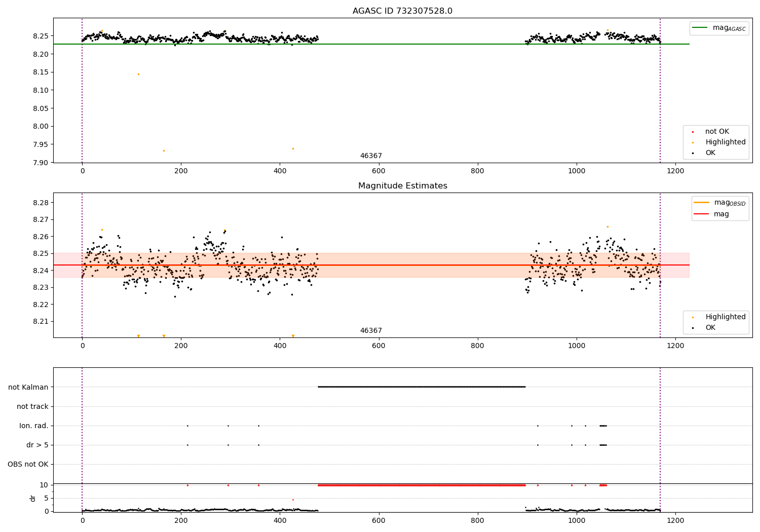
Task: Click the 'not track' row label
Action: (x=32, y=406)
